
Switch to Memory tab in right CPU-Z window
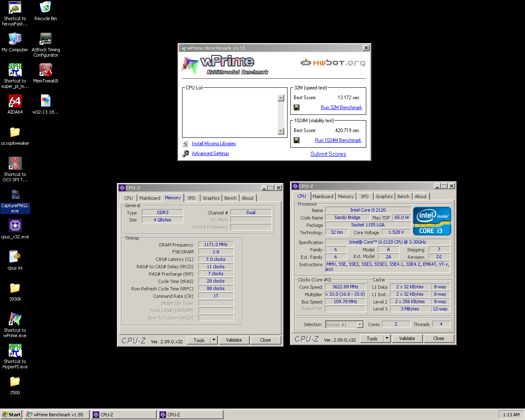tap(346, 196)
